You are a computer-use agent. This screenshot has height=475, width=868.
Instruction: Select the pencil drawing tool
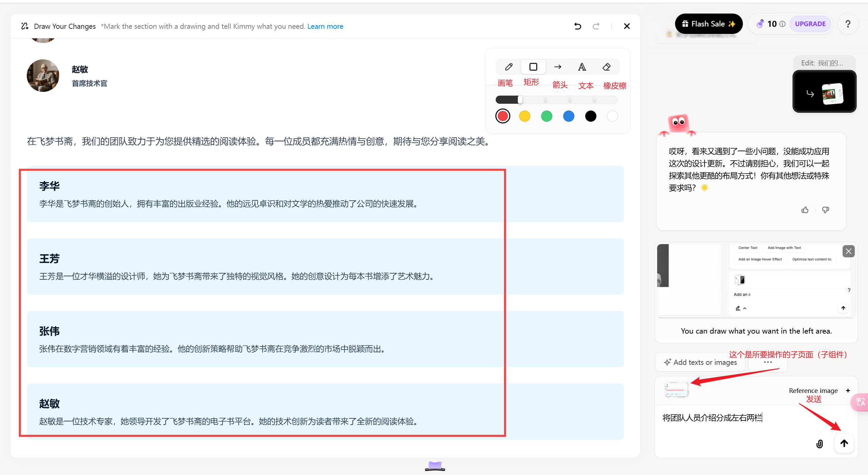coord(509,67)
